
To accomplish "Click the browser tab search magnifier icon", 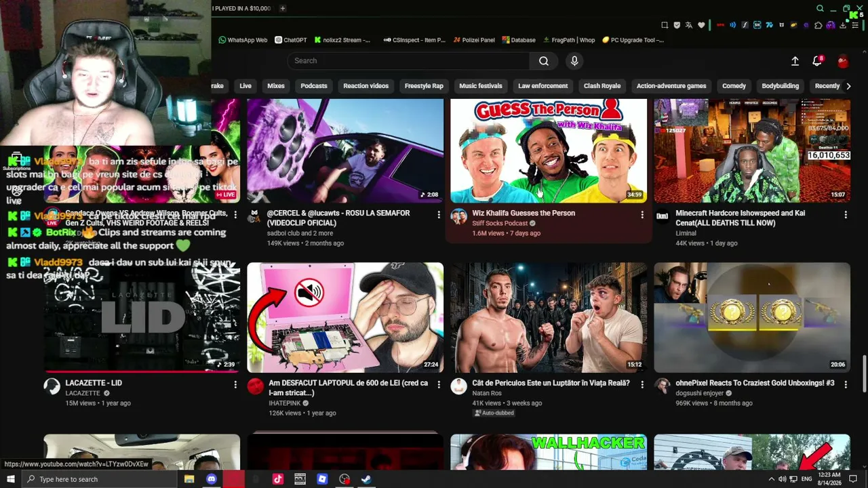I will pyautogui.click(x=821, y=8).
